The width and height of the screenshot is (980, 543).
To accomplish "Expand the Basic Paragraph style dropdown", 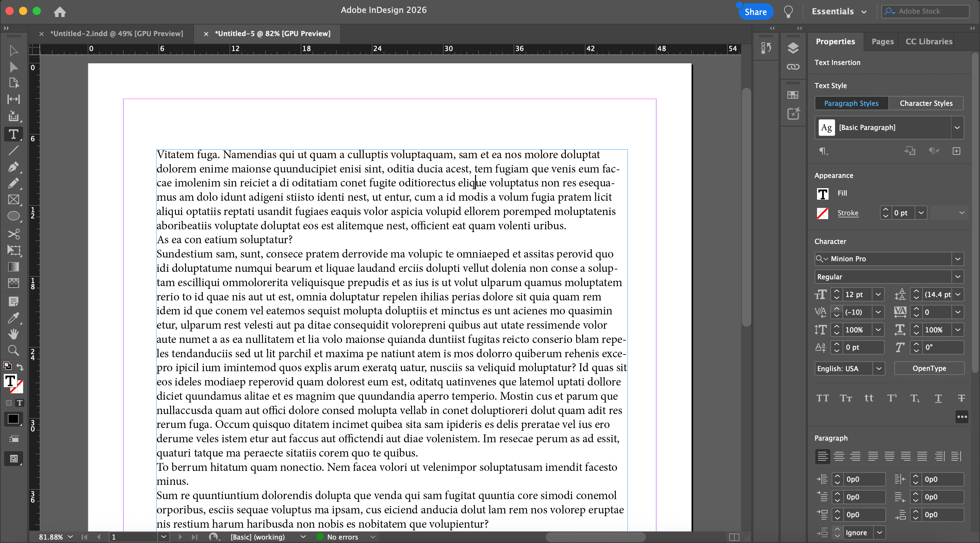I will click(x=957, y=127).
